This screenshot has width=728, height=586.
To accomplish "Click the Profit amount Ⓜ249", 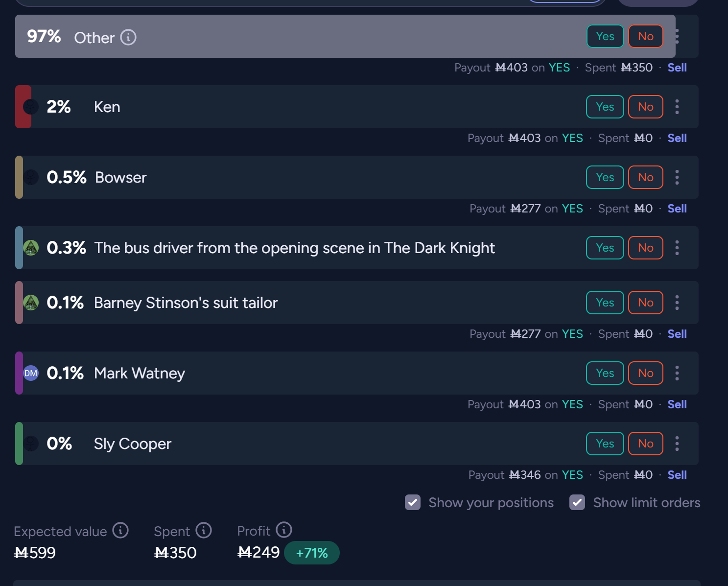I will pyautogui.click(x=258, y=552).
